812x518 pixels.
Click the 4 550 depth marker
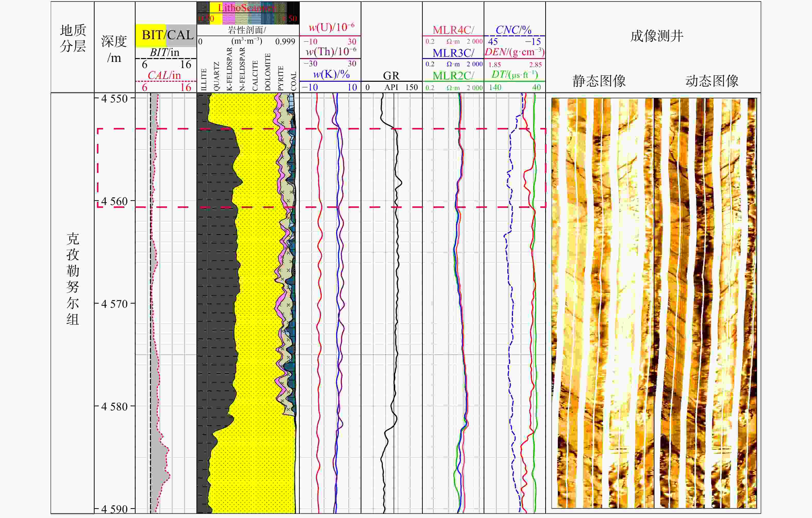pyautogui.click(x=114, y=99)
